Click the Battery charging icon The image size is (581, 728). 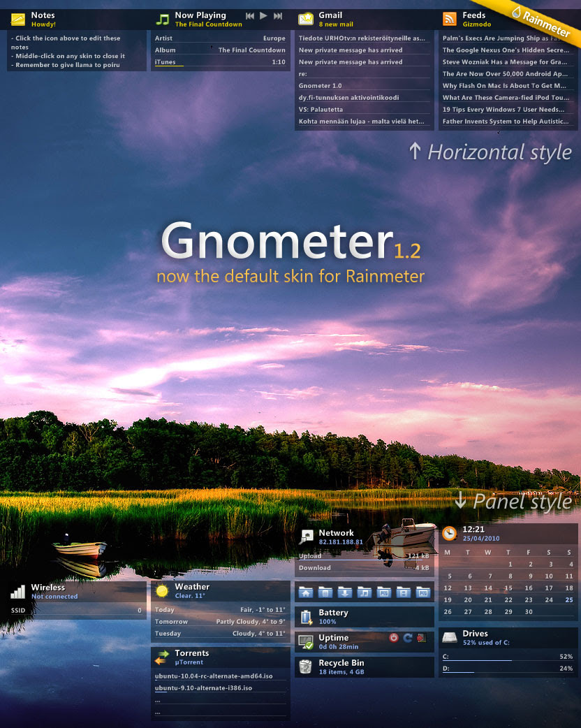coord(306,617)
